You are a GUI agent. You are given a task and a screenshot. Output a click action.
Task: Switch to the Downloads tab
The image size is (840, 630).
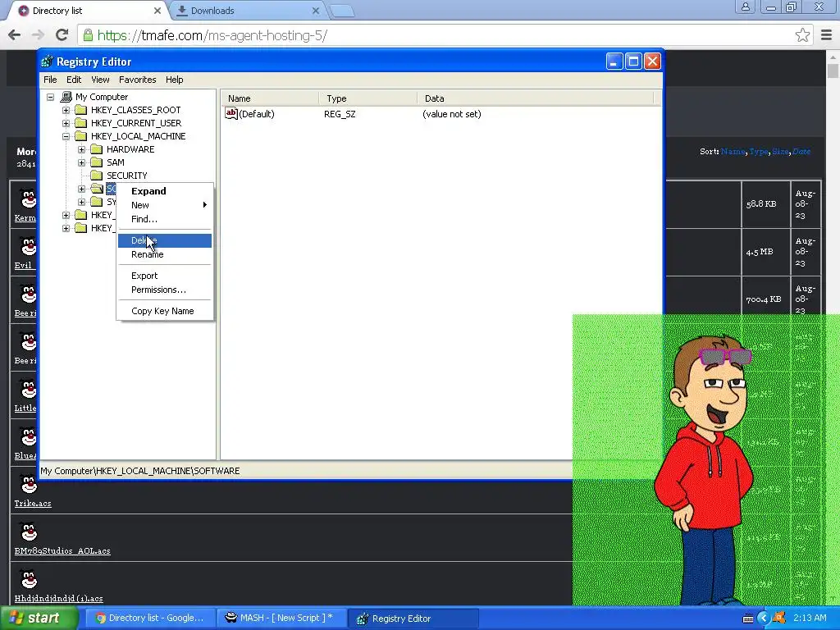212,11
